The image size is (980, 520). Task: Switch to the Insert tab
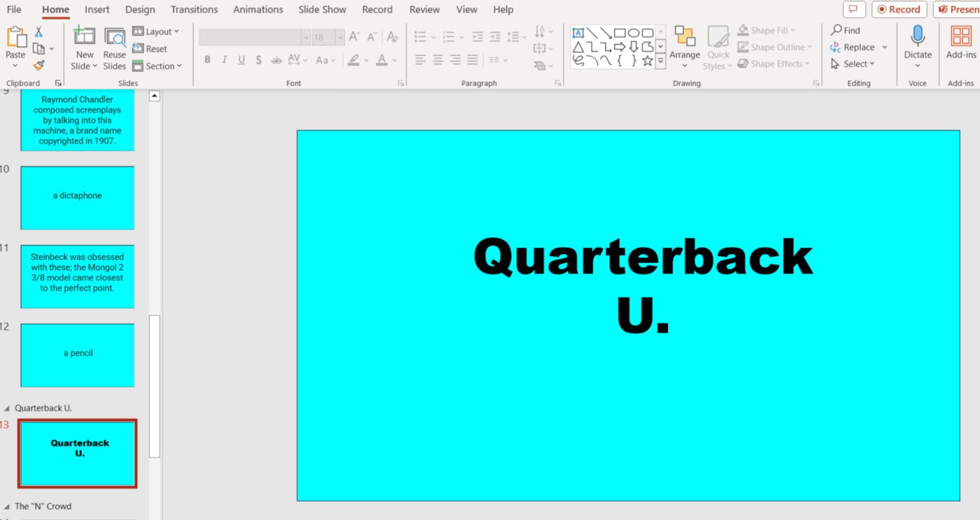(x=97, y=10)
